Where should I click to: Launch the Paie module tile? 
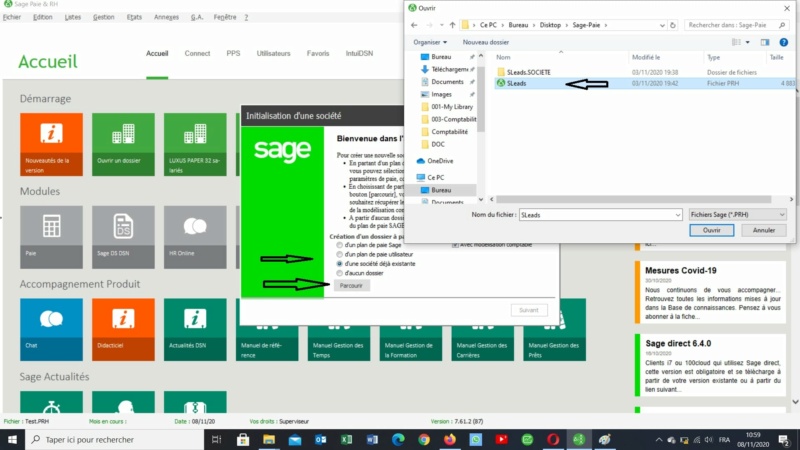point(51,237)
